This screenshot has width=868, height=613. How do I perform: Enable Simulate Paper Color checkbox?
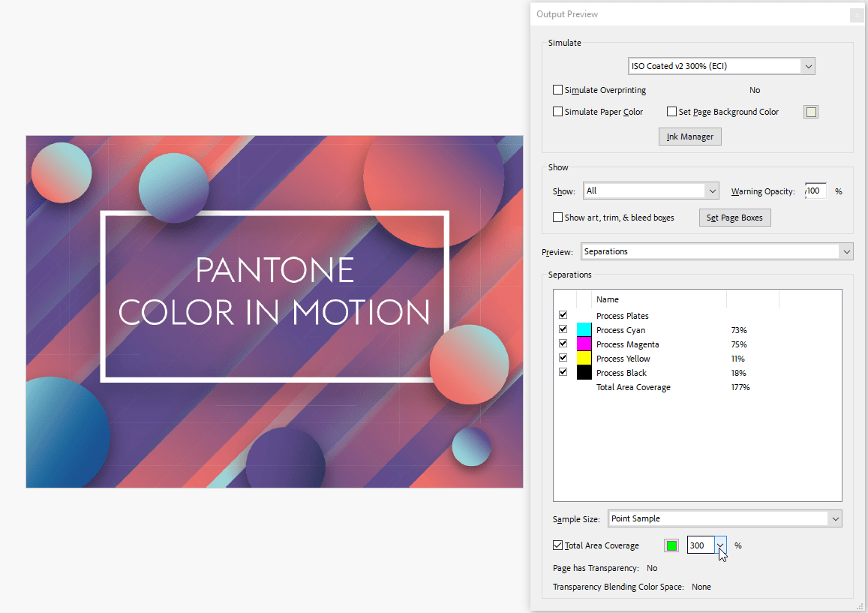click(557, 112)
